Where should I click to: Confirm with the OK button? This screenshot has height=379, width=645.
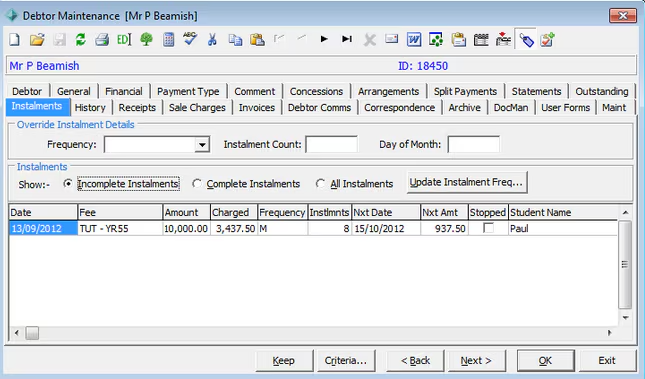(545, 360)
